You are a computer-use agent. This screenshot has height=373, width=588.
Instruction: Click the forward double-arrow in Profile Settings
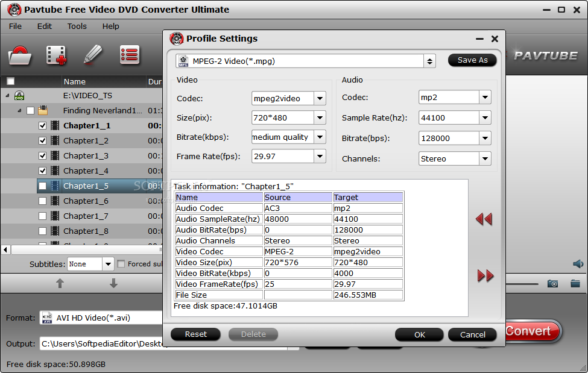(485, 275)
